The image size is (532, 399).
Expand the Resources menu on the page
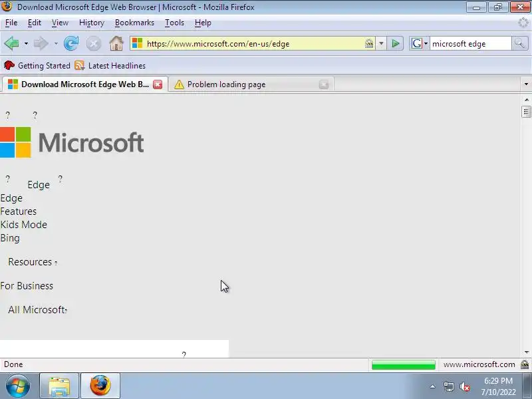[x=32, y=262]
